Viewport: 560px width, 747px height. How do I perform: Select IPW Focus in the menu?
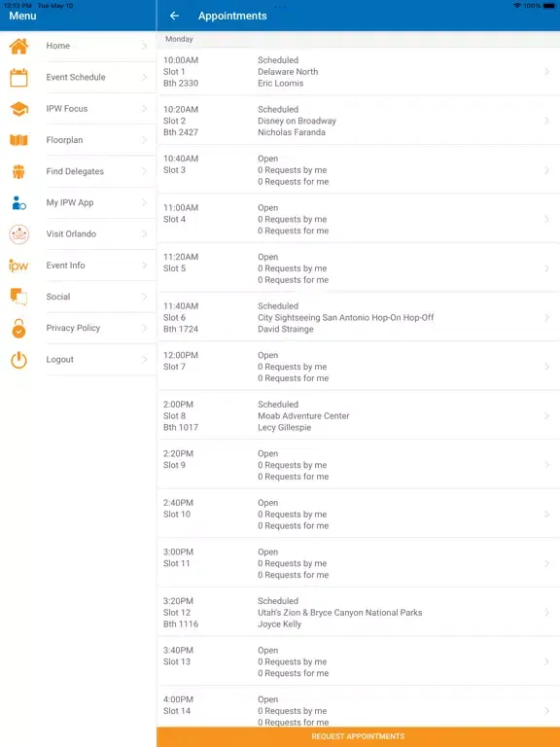click(78, 109)
